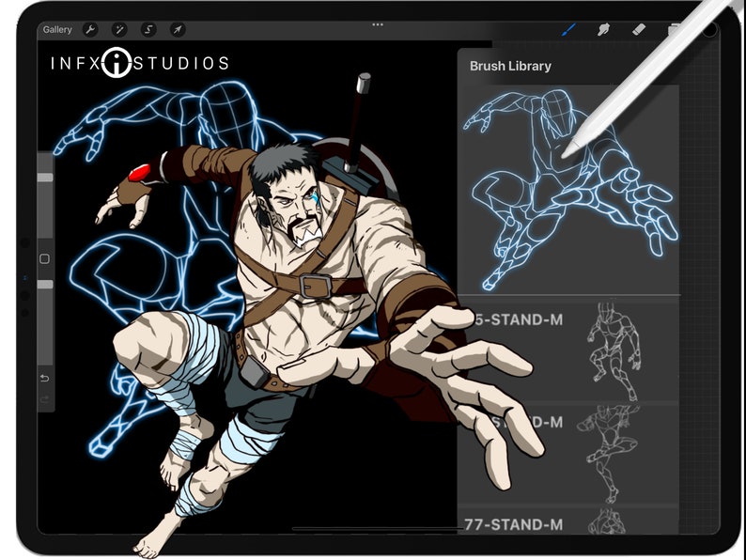Viewport: 746px width, 560px height.
Task: Open the Actions wrench menu
Action: (x=90, y=30)
